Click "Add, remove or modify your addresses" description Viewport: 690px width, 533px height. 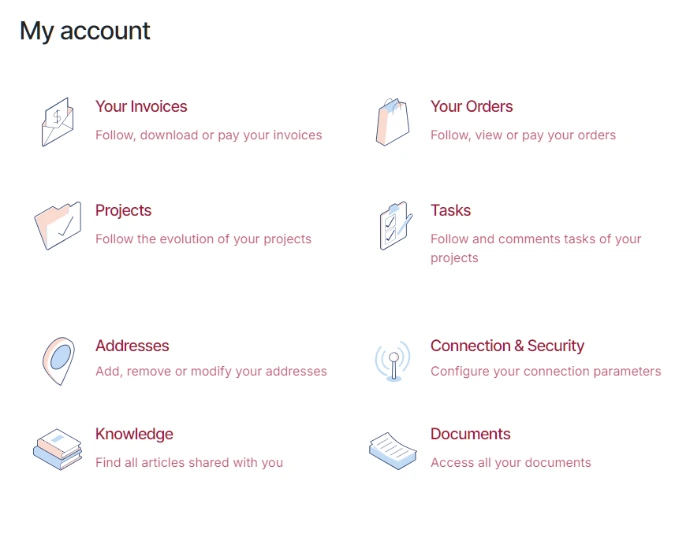pyautogui.click(x=211, y=371)
